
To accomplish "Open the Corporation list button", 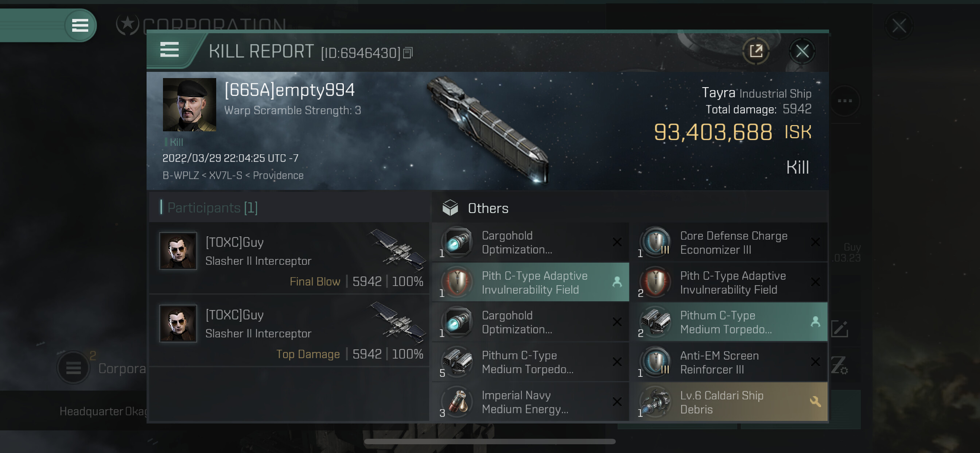I will point(73,368).
